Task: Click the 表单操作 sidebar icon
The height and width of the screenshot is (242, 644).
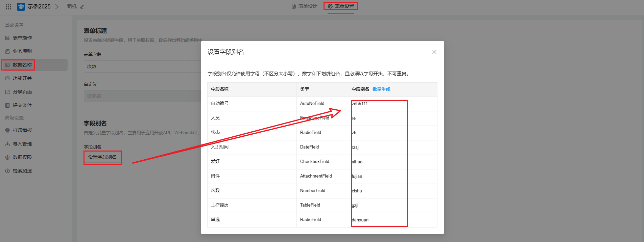Action: tap(7, 38)
